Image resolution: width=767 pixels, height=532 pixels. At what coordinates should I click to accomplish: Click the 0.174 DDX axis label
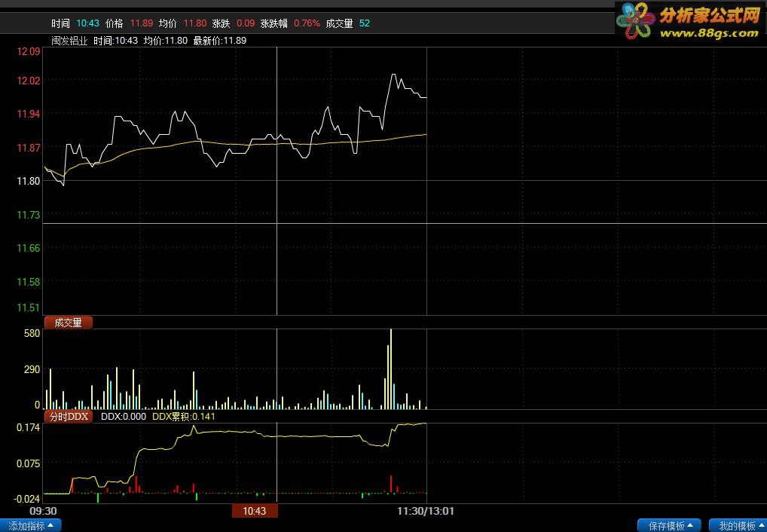click(29, 427)
